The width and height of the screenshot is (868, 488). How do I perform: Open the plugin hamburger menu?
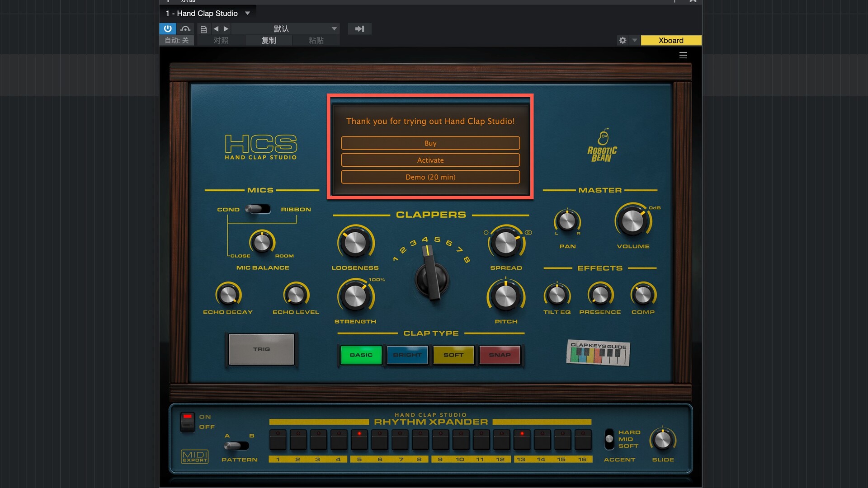[683, 55]
